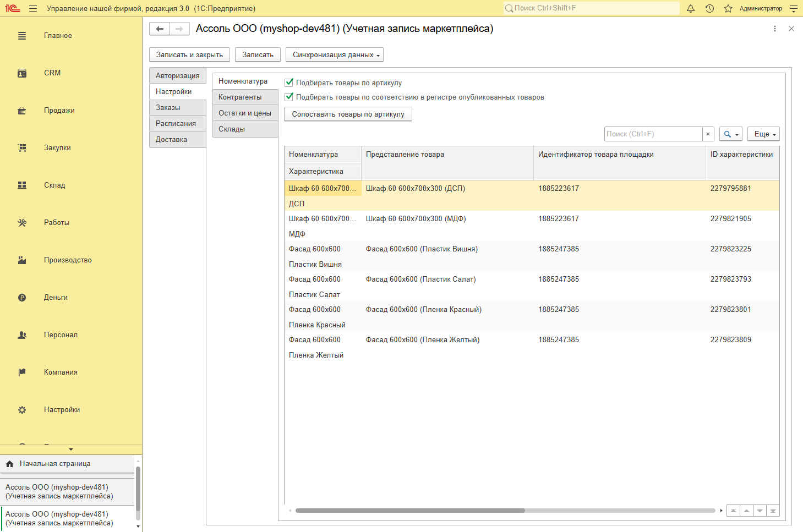Screen dimensions: 803x532
Task: Open the 1C main menu hamburger icon
Action: pyautogui.click(x=33, y=9)
